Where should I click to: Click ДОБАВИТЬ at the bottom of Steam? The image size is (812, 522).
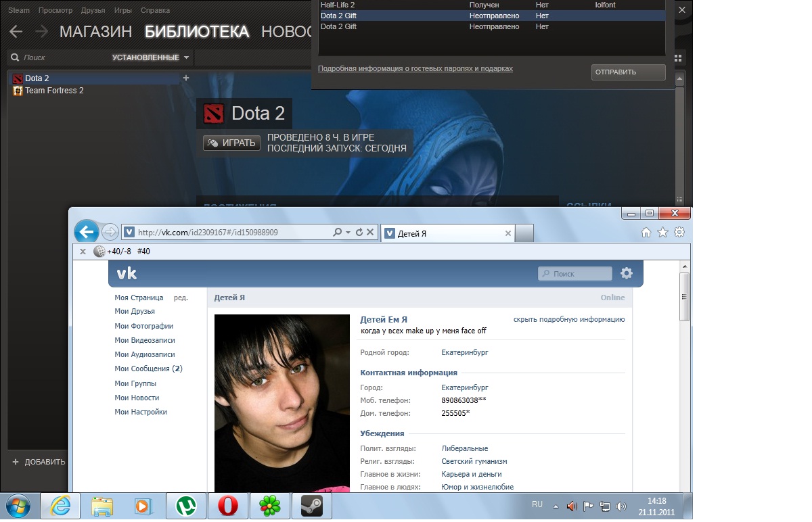pos(39,462)
